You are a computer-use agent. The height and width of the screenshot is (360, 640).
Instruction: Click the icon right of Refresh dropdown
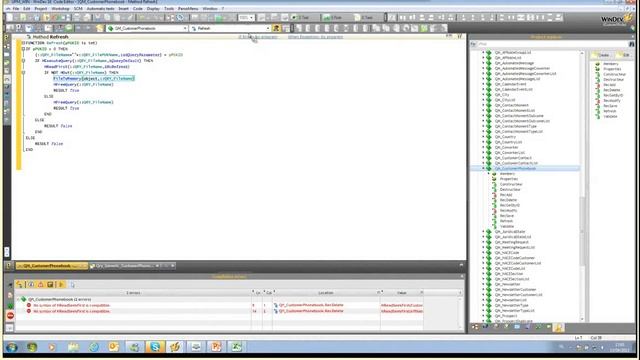(276, 28)
